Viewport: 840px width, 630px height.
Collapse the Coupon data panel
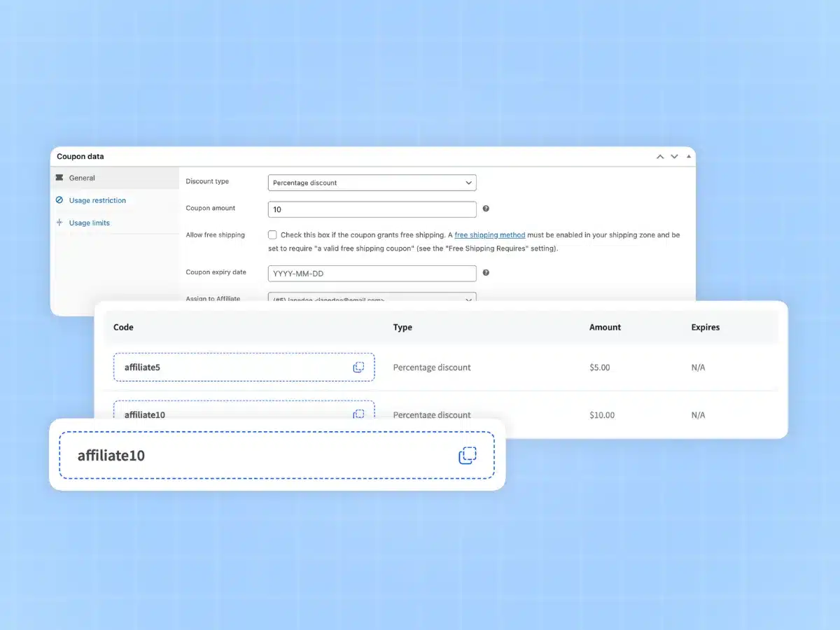[687, 156]
